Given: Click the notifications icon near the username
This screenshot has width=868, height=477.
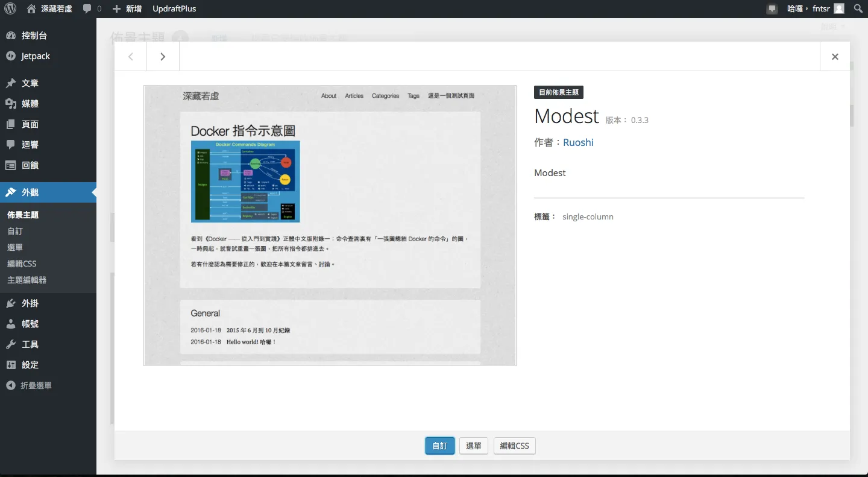Looking at the screenshot, I should coord(772,8).
